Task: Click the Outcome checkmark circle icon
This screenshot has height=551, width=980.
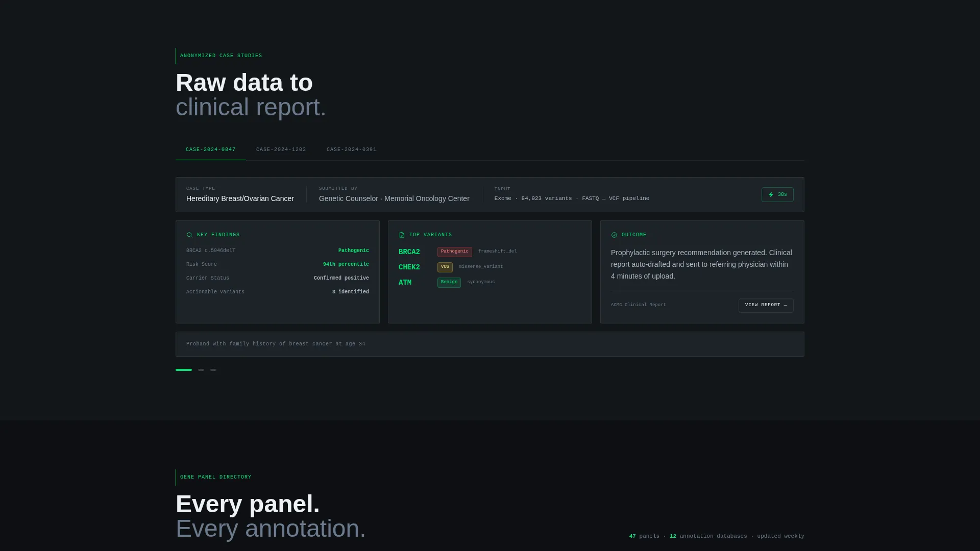Action: [x=614, y=235]
